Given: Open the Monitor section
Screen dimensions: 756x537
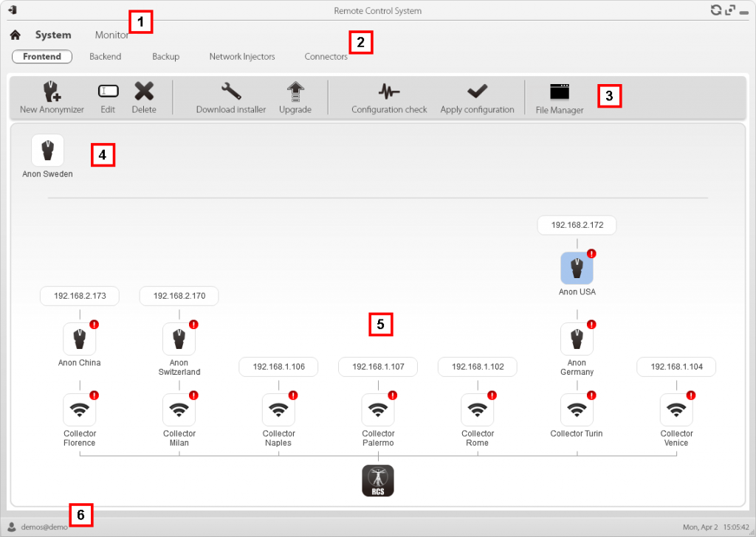Looking at the screenshot, I should pyautogui.click(x=111, y=35).
